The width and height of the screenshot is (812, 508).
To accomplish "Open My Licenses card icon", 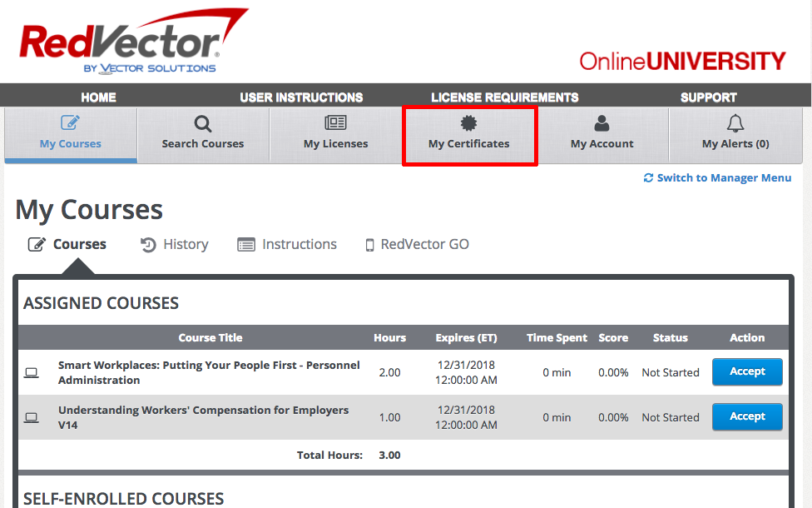I will tap(336, 122).
